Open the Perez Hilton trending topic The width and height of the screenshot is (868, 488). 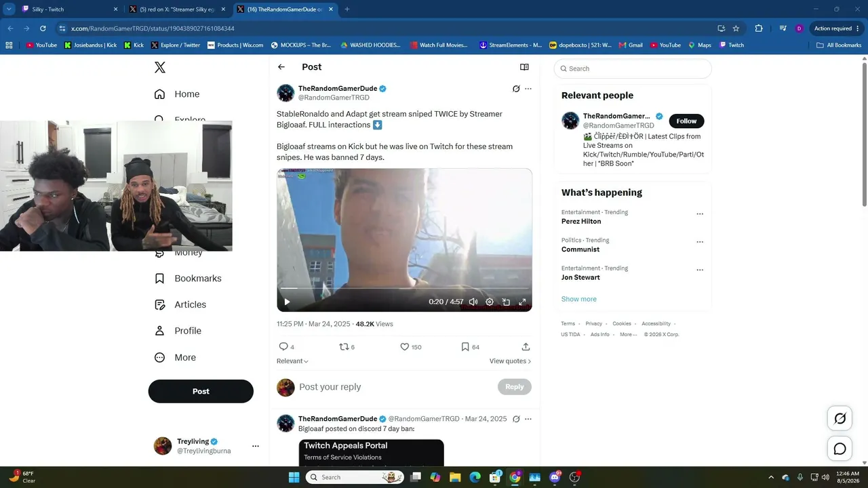[x=581, y=222]
